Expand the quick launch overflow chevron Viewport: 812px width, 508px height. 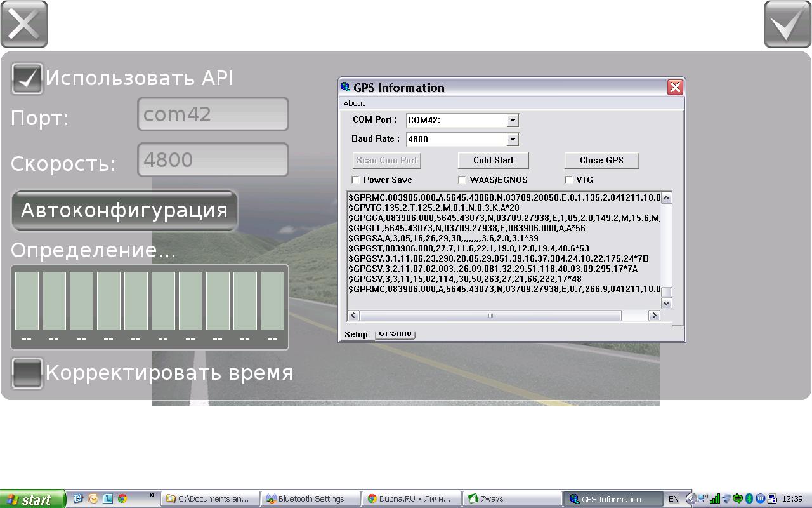point(152,495)
